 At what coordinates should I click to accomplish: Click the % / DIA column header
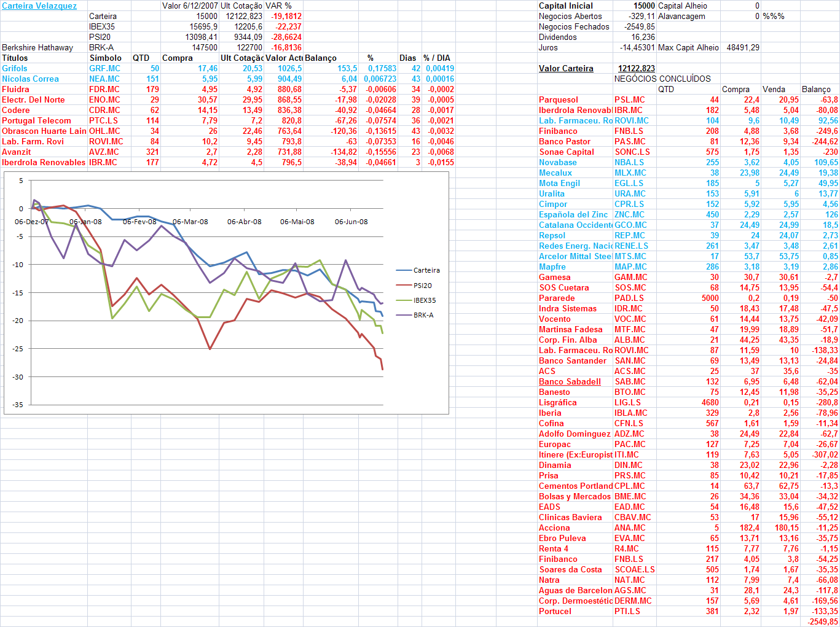coord(437,58)
